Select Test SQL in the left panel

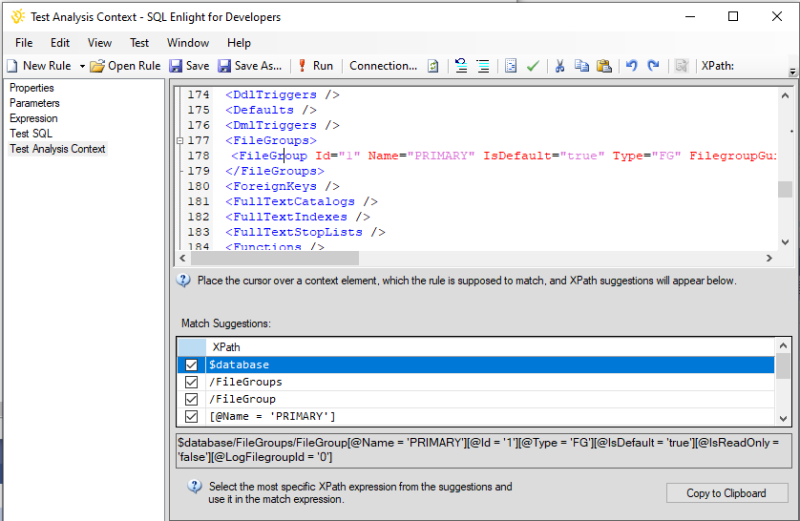tap(31, 134)
